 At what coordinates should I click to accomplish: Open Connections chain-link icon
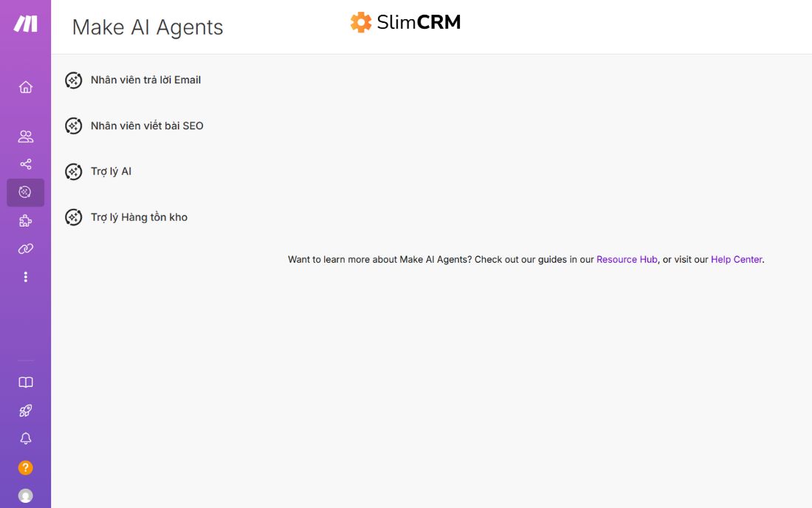(25, 249)
